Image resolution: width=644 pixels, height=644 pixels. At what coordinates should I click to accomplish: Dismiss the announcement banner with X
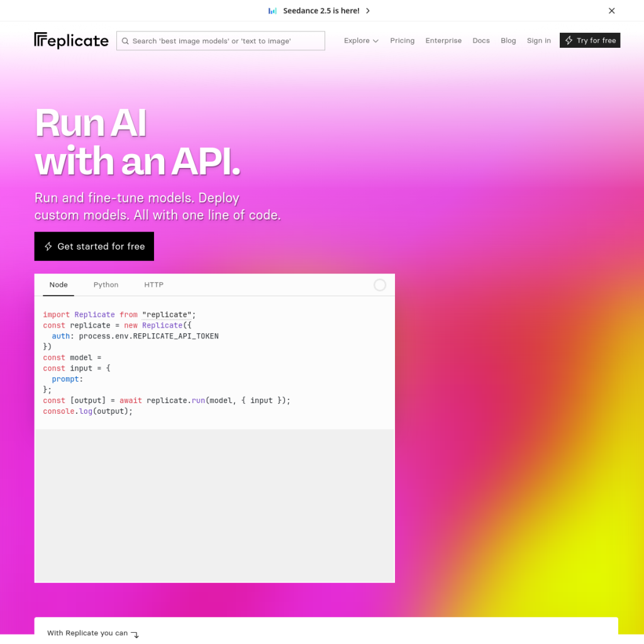pos(611,11)
